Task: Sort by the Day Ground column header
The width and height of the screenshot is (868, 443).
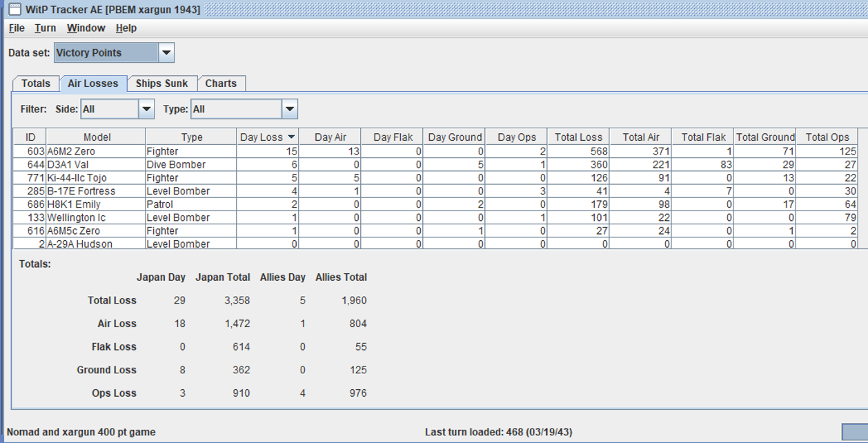Action: [x=454, y=137]
